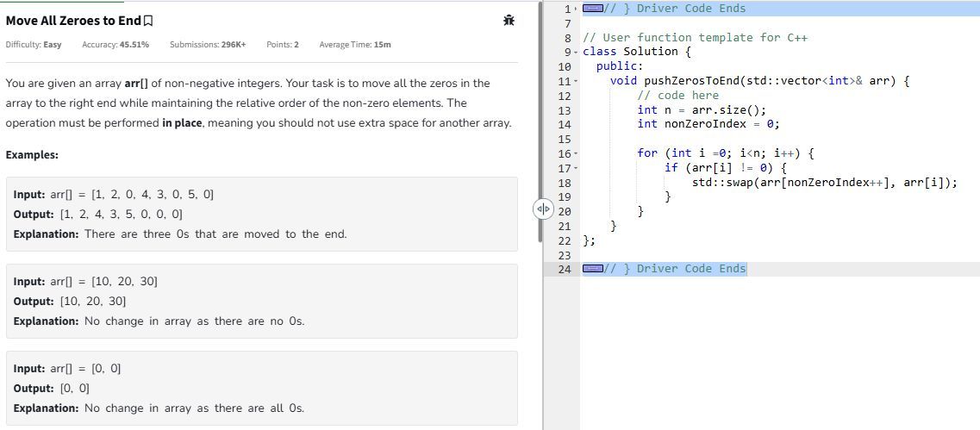The width and height of the screenshot is (980, 430).
Task: Place cursor on std::swap statement line
Action: pos(825,183)
